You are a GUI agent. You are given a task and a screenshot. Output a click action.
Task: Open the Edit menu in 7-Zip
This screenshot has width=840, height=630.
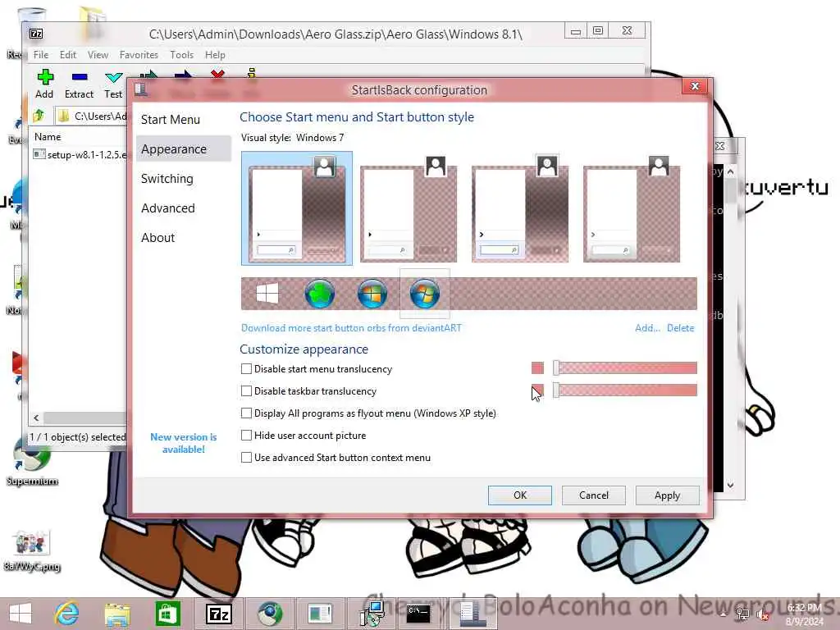pos(68,55)
